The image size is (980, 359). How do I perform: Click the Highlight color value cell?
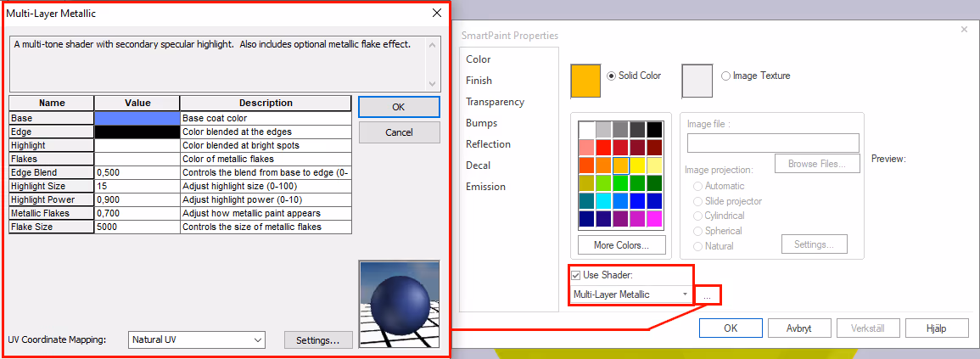[137, 145]
